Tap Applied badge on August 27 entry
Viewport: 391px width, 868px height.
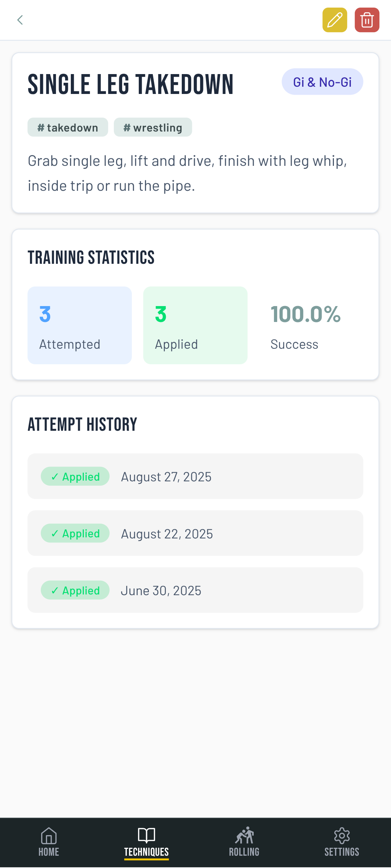coord(75,476)
